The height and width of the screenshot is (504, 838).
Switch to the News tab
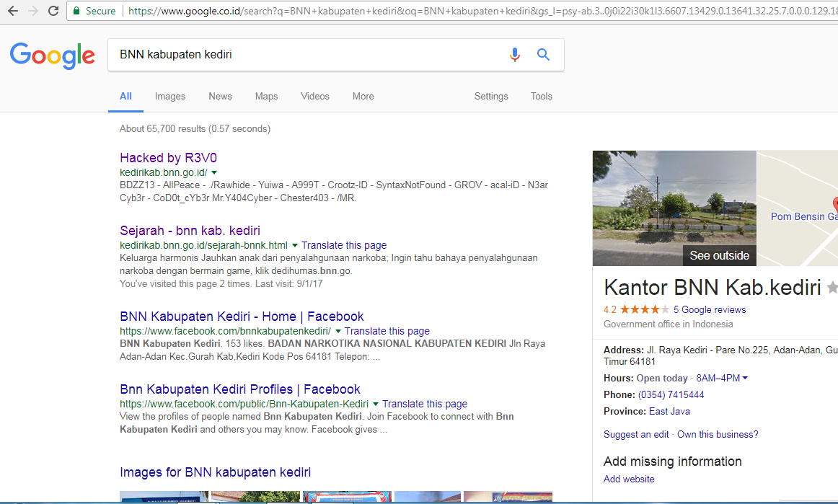pos(220,96)
